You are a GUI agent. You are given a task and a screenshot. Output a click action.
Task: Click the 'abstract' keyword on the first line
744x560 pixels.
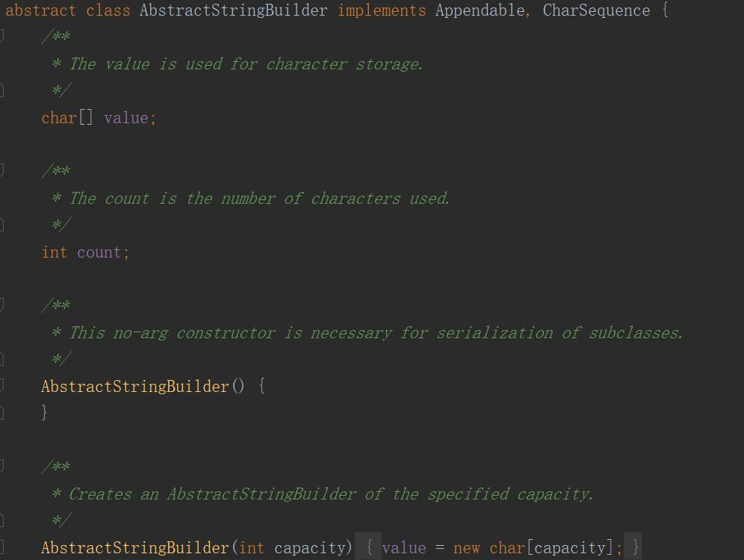tap(41, 10)
